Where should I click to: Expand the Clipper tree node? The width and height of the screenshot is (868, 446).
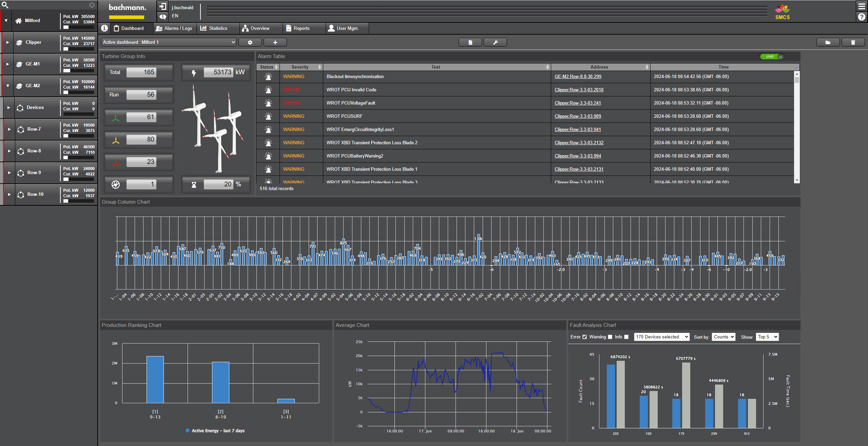click(7, 42)
